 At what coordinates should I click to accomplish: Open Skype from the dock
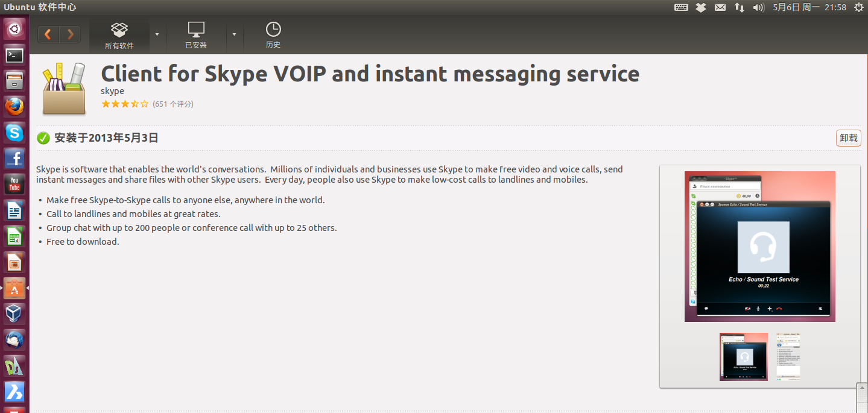[x=14, y=133]
